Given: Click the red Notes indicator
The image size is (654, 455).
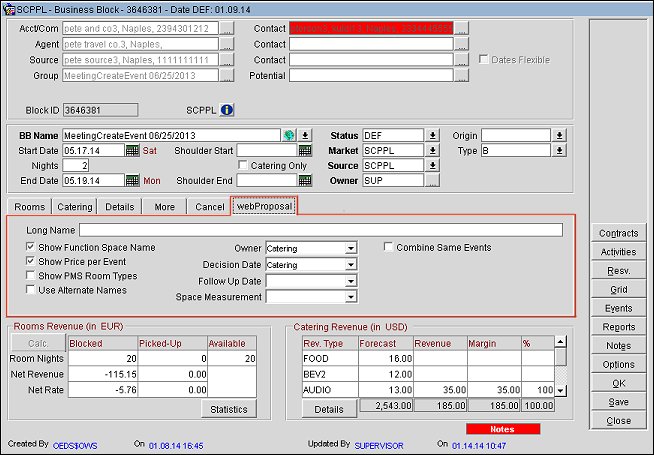Looking at the screenshot, I should 502,429.
